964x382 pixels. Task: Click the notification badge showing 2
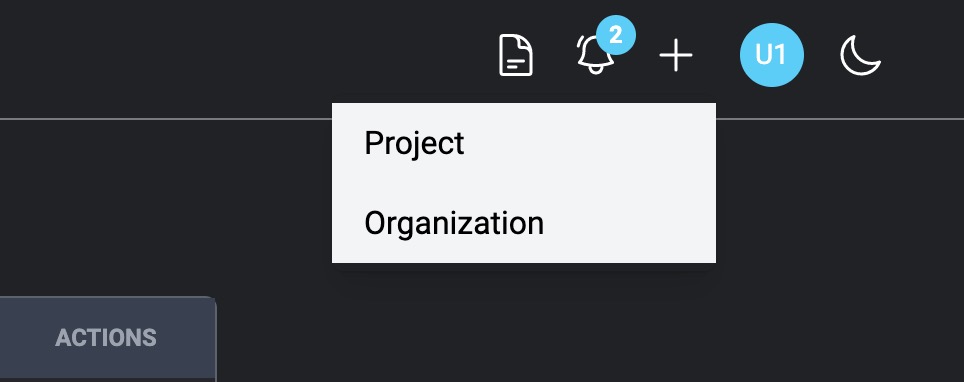[615, 35]
